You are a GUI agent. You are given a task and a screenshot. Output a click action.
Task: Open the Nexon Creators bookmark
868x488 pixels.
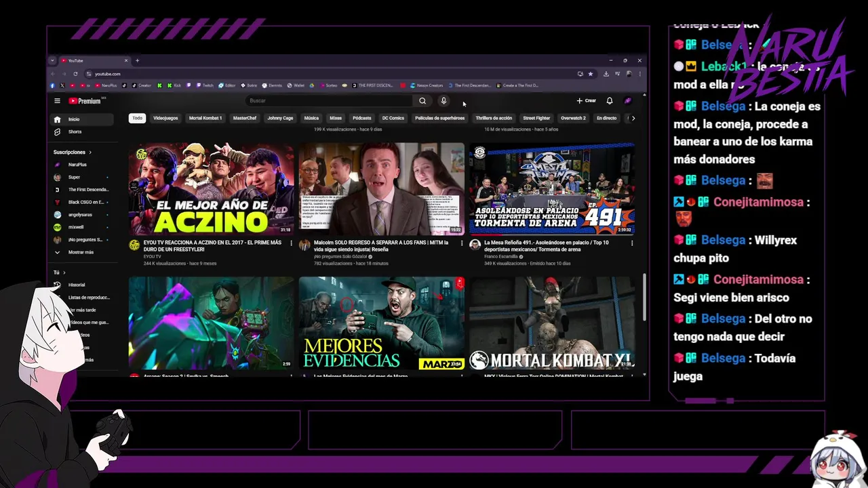point(427,85)
